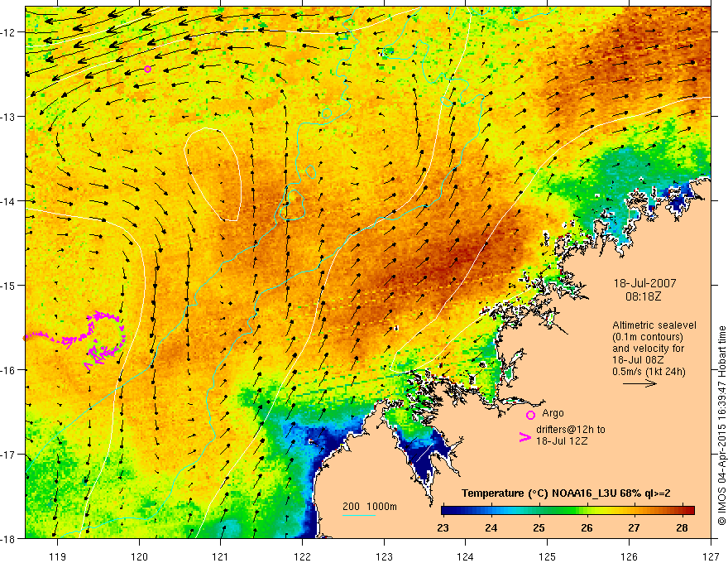The height and width of the screenshot is (563, 728).
Task: Click the temperature colorbar near 28
Action: pyautogui.click(x=682, y=511)
